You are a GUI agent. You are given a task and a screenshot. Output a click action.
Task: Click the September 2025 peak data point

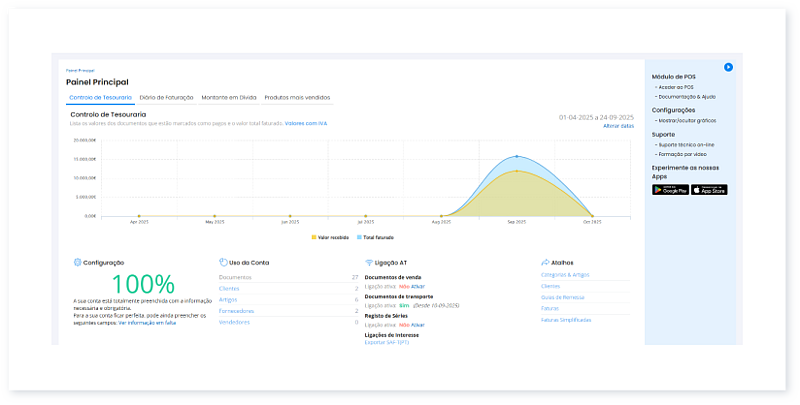point(516,156)
